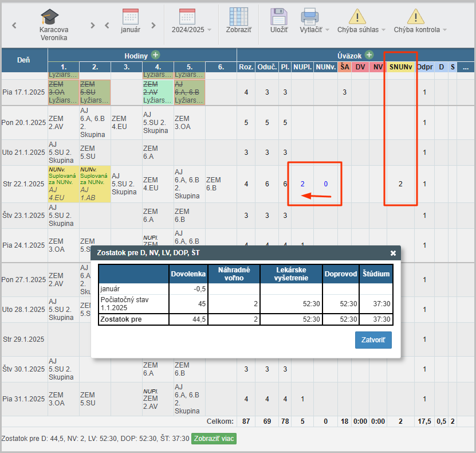
Task: Click the Dovolenka header in the dialog
Action: point(188,274)
